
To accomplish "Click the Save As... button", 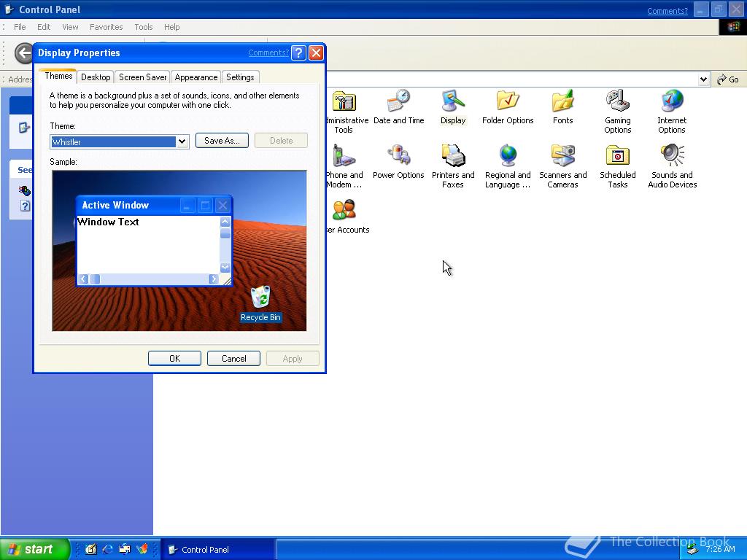I will click(222, 141).
